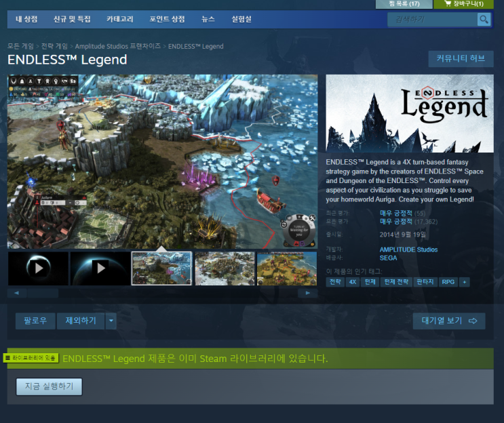504x423 pixels.
Task: Open Amplitude Studios 프랜차이즈 breadcrumb
Action: click(x=118, y=46)
